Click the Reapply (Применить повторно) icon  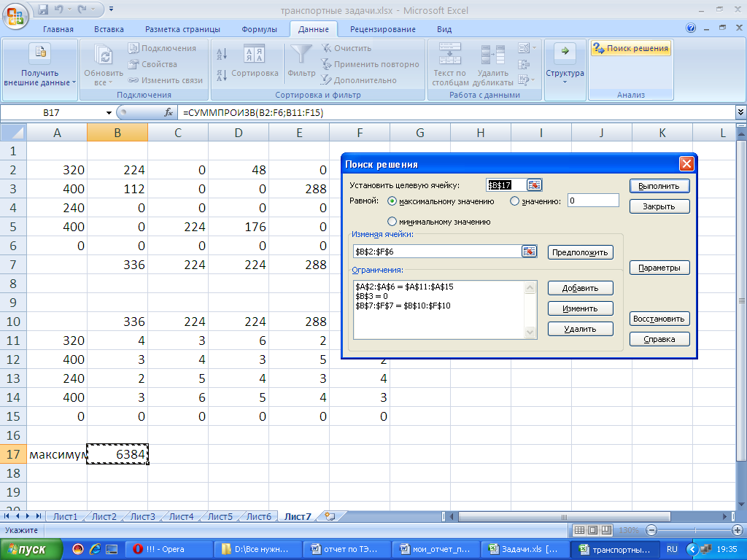(326, 64)
